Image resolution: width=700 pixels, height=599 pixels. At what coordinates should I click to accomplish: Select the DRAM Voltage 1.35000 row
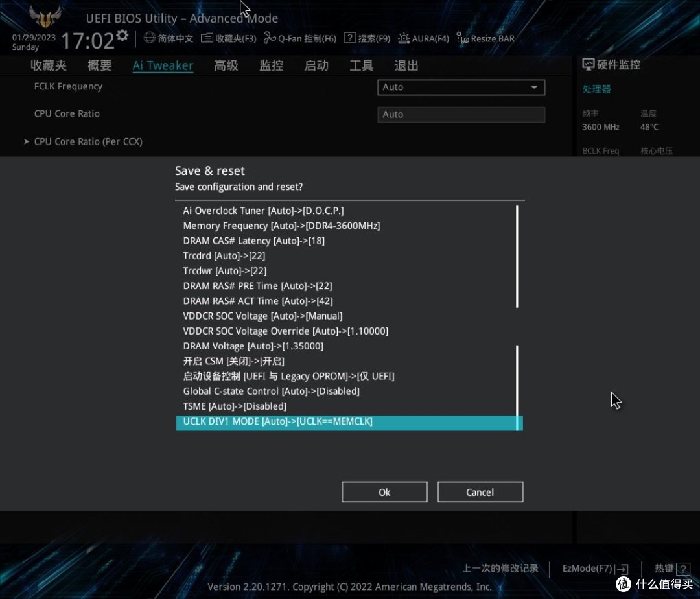(349, 346)
